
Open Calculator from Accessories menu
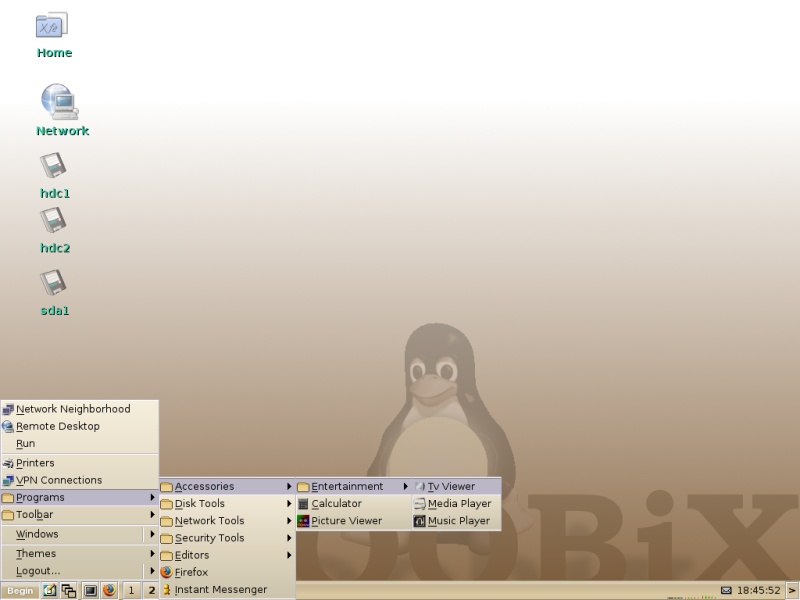[336, 504]
